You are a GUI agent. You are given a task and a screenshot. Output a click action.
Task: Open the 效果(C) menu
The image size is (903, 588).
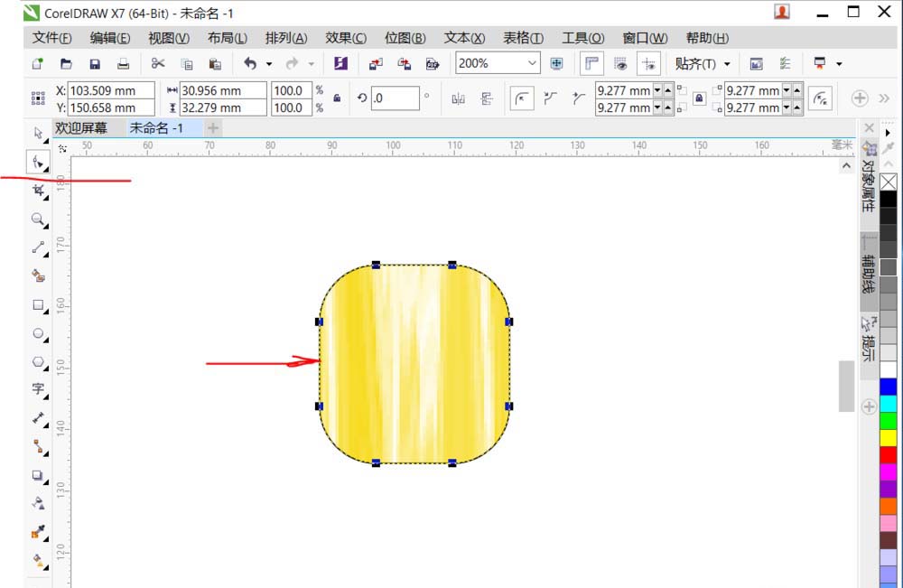coord(346,38)
